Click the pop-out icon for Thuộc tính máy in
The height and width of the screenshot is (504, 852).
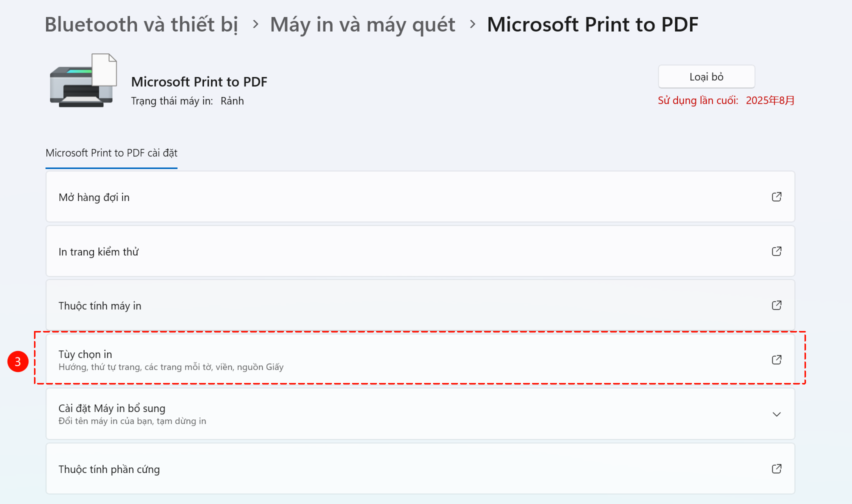click(x=776, y=305)
